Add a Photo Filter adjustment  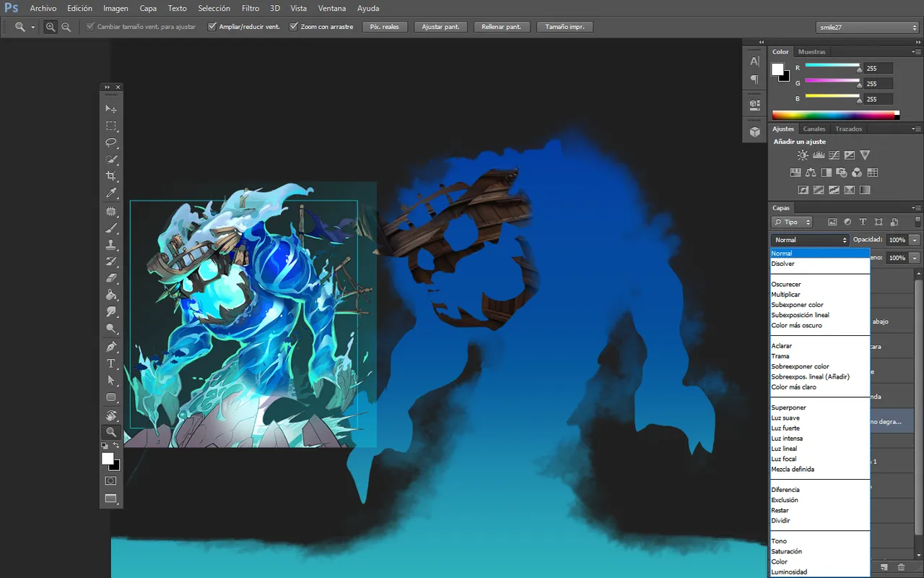[841, 173]
